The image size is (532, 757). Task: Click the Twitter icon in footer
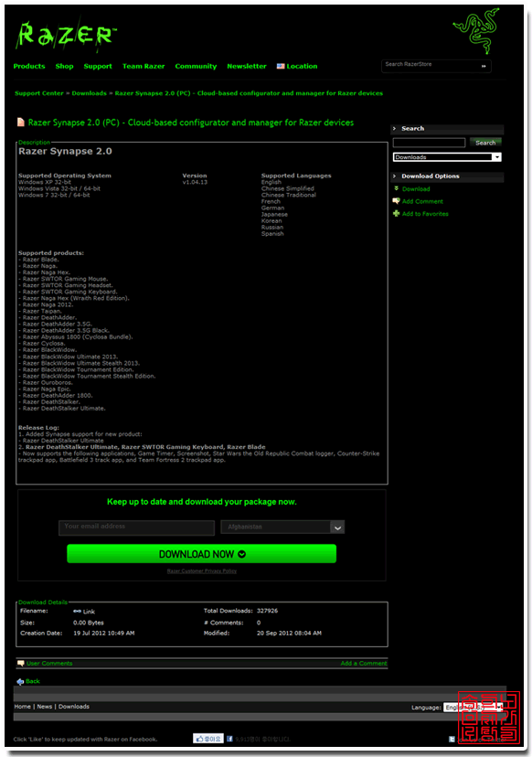point(452,739)
